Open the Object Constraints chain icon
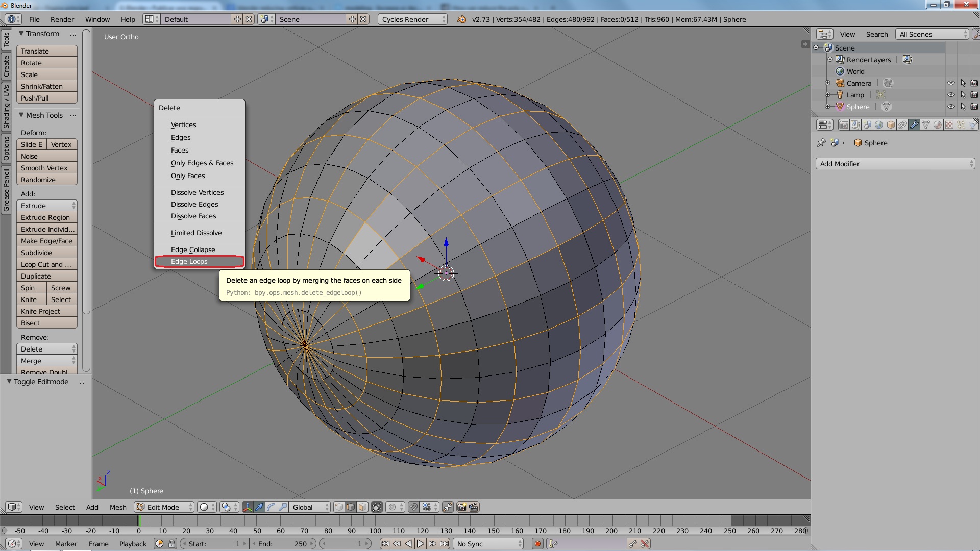 pyautogui.click(x=902, y=125)
